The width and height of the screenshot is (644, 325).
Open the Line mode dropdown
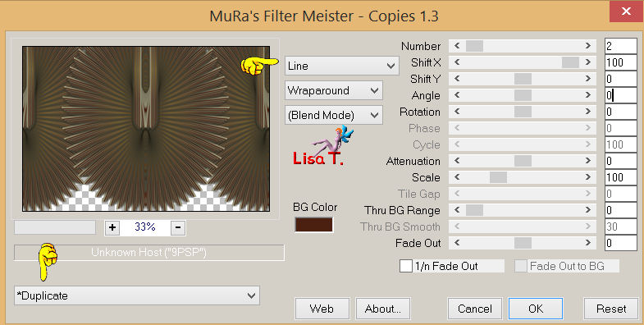(x=342, y=66)
